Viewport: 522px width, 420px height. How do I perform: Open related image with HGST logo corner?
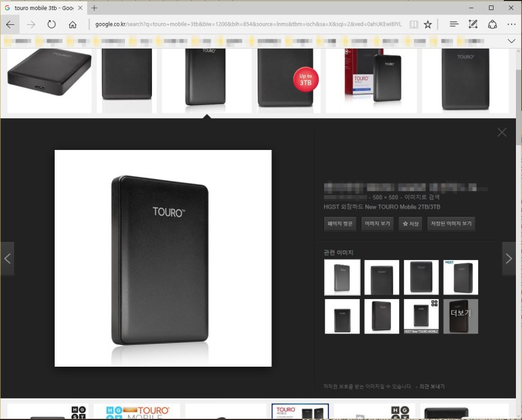[x=461, y=278]
